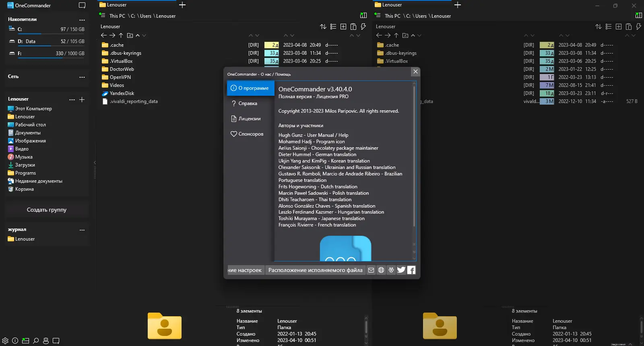Viewport: 644px width, 346px height.
Task: Open Загрузки in the sidebar favorites
Action: pyautogui.click(x=25, y=165)
